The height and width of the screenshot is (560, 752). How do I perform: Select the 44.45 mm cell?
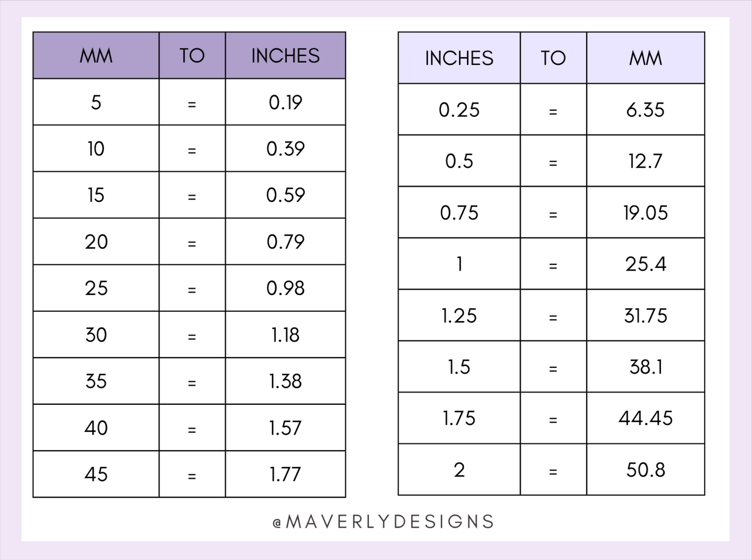tap(645, 418)
